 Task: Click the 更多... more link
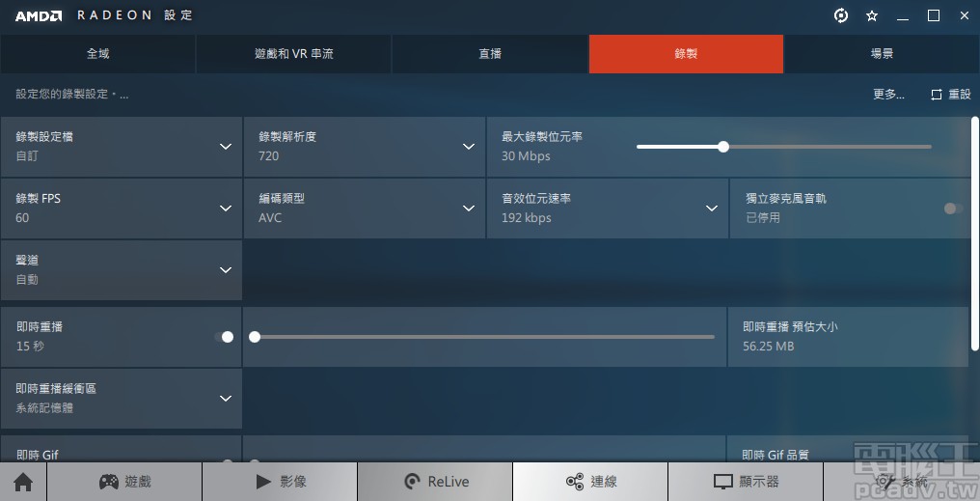pyautogui.click(x=888, y=95)
